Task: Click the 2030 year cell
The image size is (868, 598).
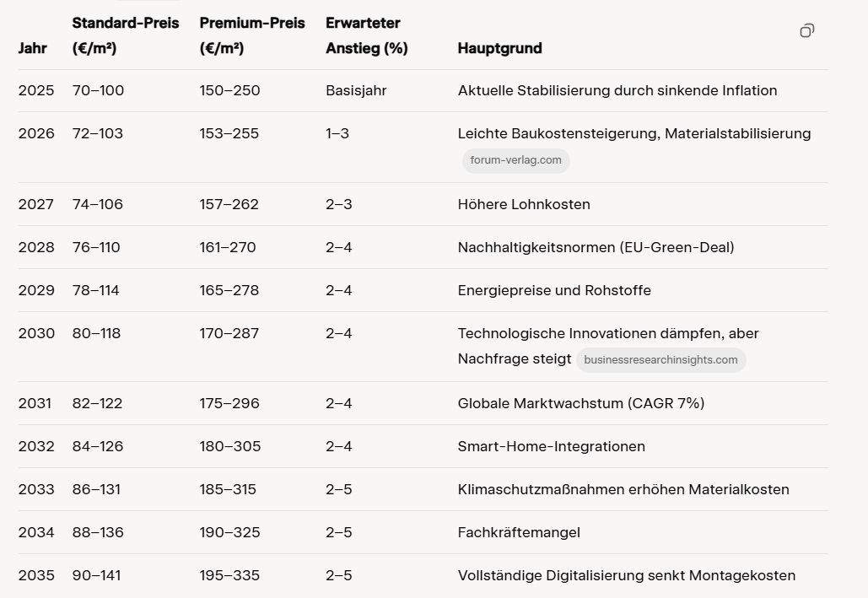Action: click(x=36, y=334)
